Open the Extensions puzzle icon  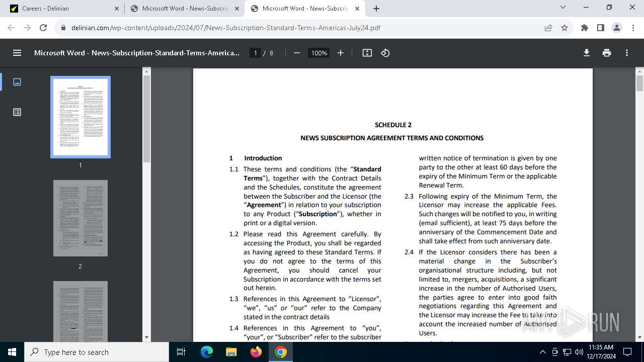click(585, 28)
